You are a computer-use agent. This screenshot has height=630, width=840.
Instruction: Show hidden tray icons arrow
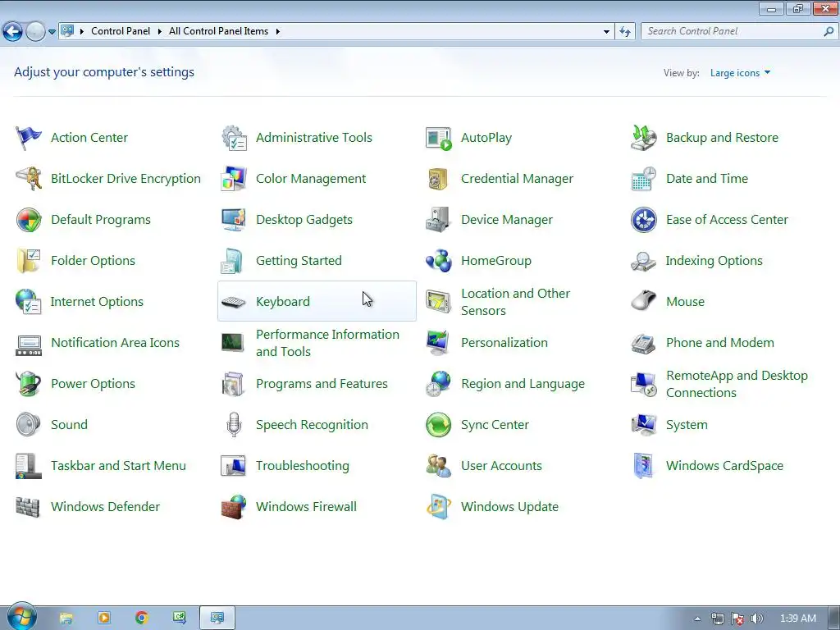[697, 619]
